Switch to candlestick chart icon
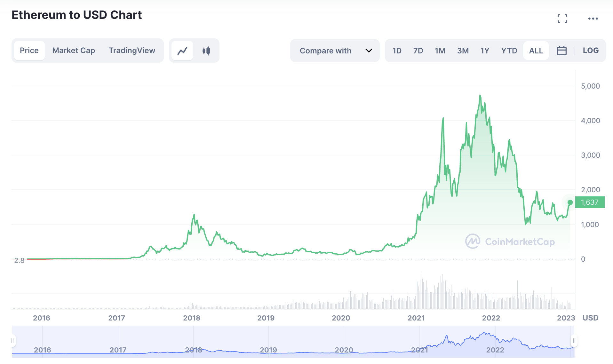613x364 pixels. point(206,51)
